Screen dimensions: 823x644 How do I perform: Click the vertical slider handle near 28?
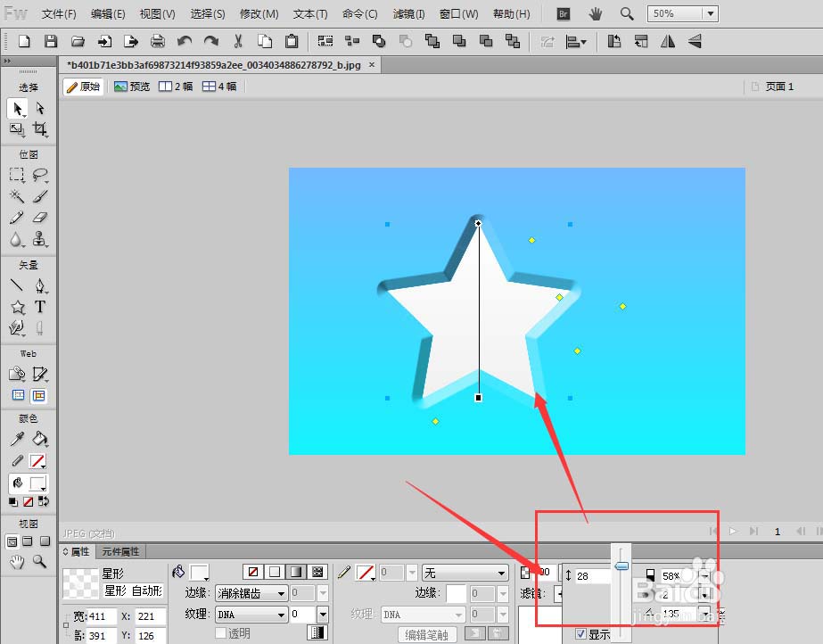(621, 566)
